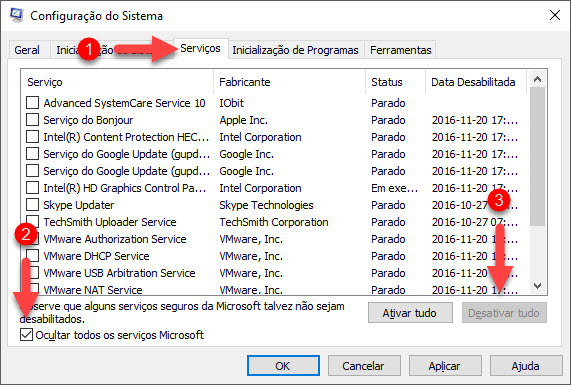The height and width of the screenshot is (385, 571).
Task: Click VMware, Inc. in the DHCP Service row
Action: pos(251,256)
